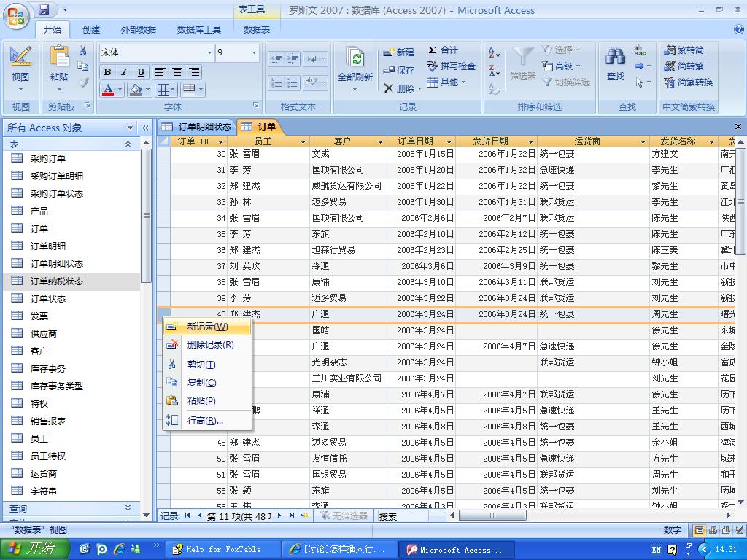The image size is (747, 560).
Task: Expand the 查询 (Queries) group
Action: tap(128, 508)
